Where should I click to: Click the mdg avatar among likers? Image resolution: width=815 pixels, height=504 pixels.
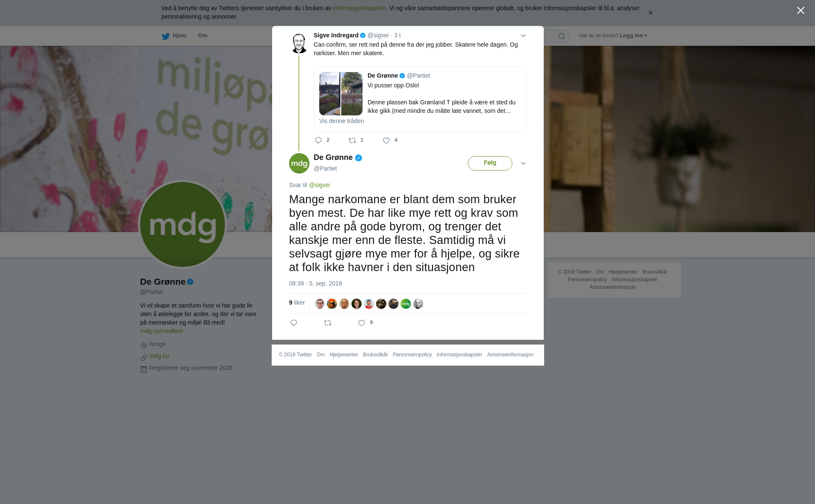click(x=406, y=304)
